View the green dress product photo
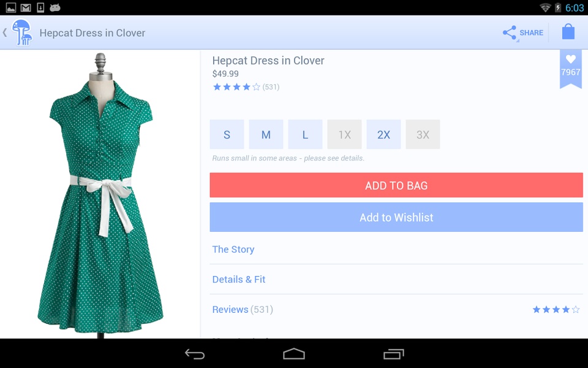Viewport: 588px width, 368px height. (x=100, y=194)
